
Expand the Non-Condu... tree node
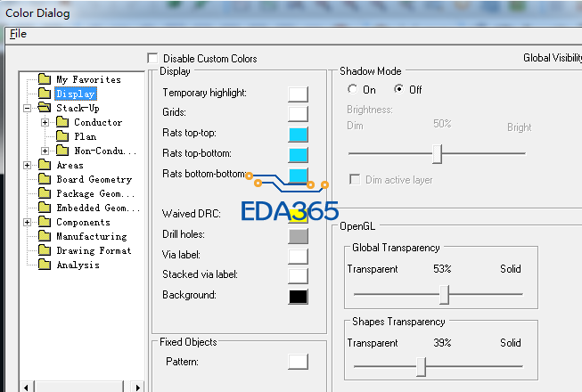click(45, 151)
